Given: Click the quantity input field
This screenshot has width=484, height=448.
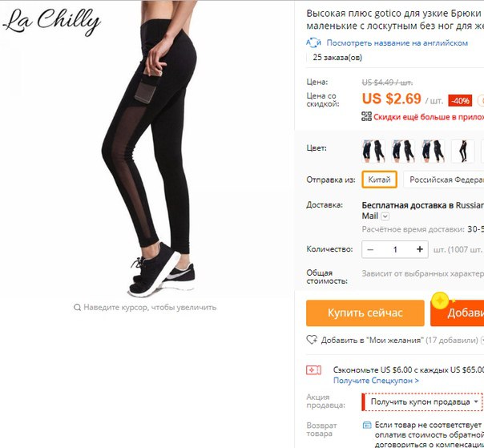Looking at the screenshot, I should click(x=395, y=249).
